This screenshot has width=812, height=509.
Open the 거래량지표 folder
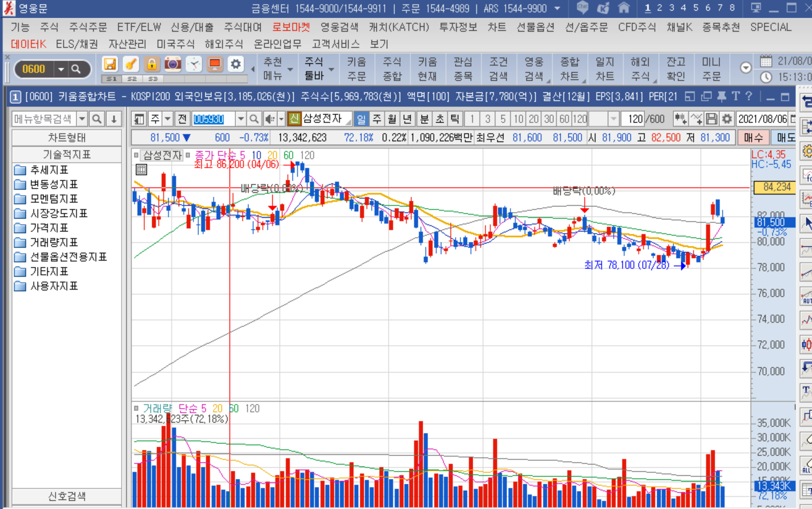(x=54, y=242)
